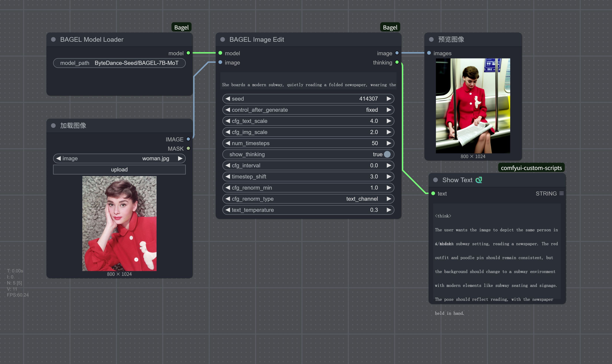
Task: Toggle the show_thinking switch
Action: [387, 154]
